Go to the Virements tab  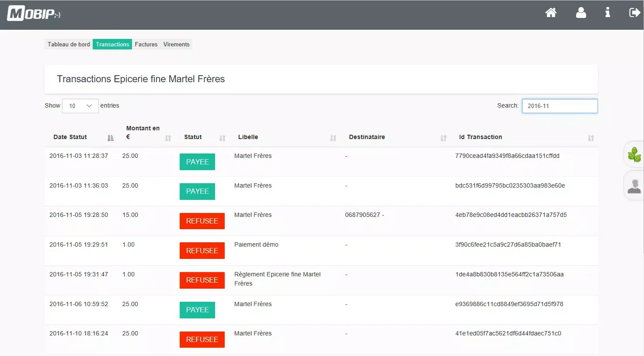177,44
